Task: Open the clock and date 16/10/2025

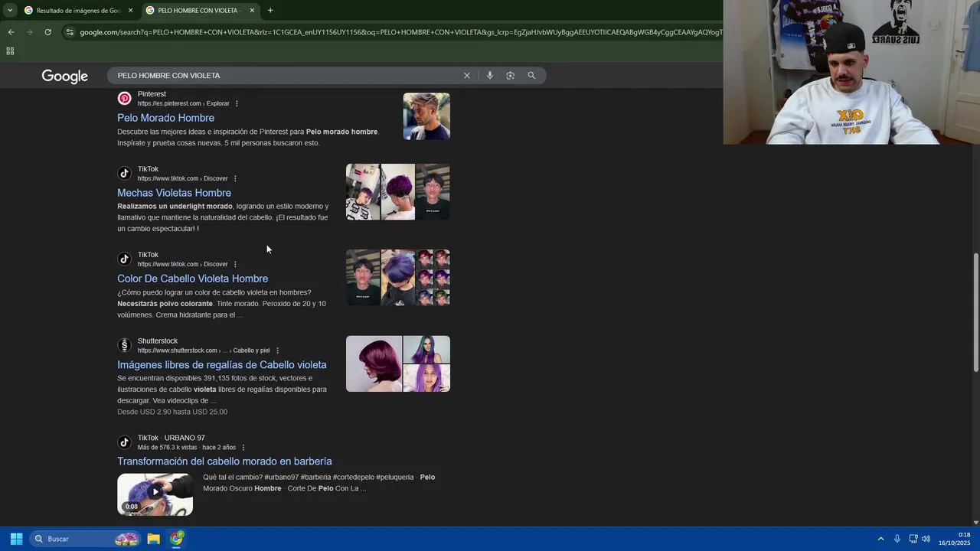Action: 955,539
